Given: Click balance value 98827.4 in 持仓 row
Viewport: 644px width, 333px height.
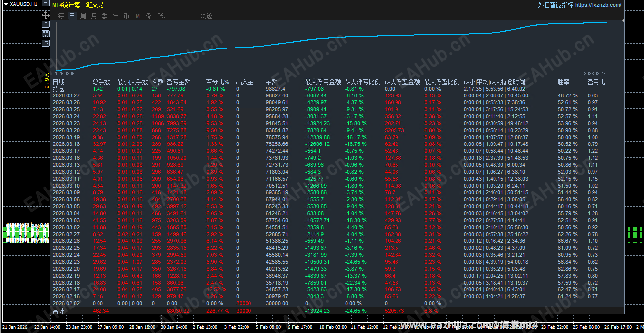Looking at the screenshot, I should [275, 89].
